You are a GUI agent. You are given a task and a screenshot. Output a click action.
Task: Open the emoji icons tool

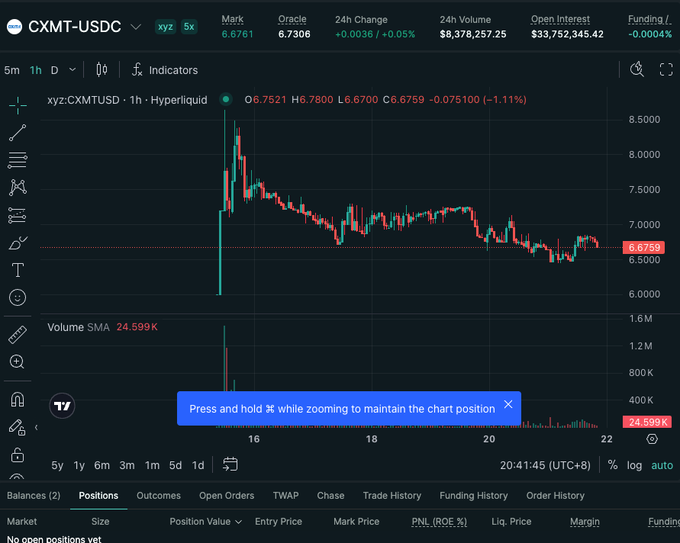coord(18,298)
